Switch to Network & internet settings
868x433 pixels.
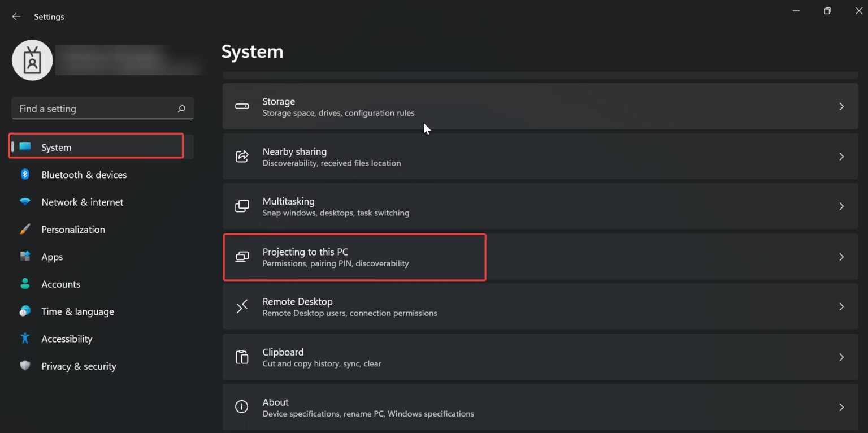coord(82,202)
